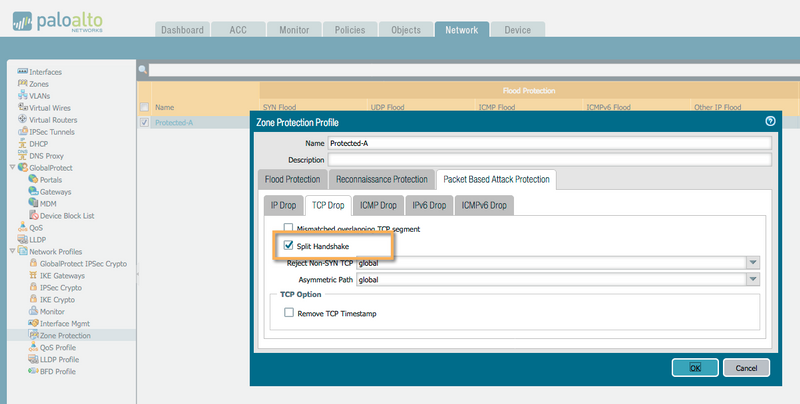Click the Portals icon
This screenshot has height=404, width=800.
click(33, 179)
